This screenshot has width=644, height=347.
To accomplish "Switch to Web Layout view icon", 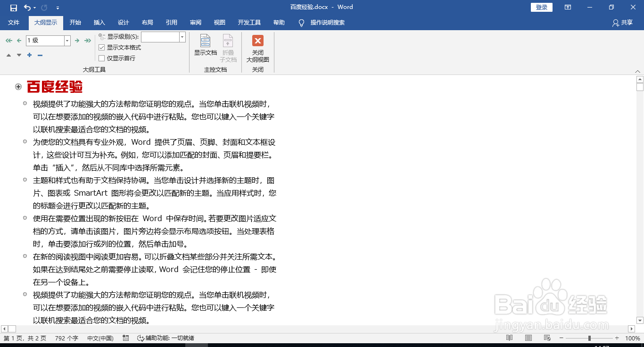I will [547, 338].
